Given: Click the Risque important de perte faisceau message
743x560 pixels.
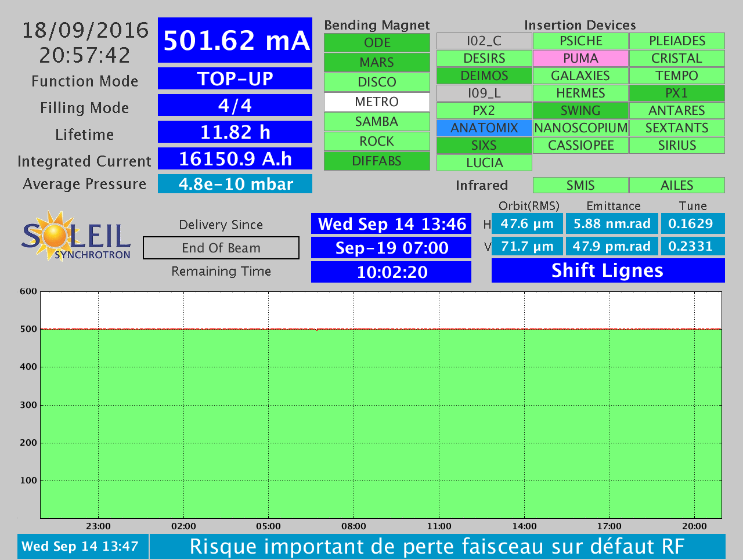Looking at the screenshot, I should 438,546.
